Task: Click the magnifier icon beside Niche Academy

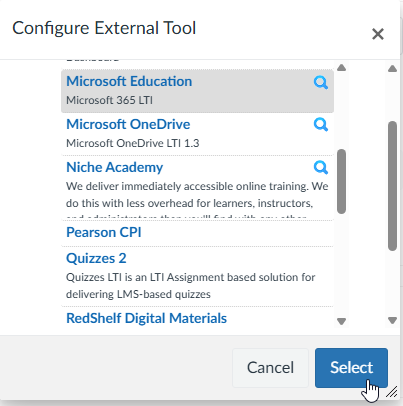Action: (321, 167)
